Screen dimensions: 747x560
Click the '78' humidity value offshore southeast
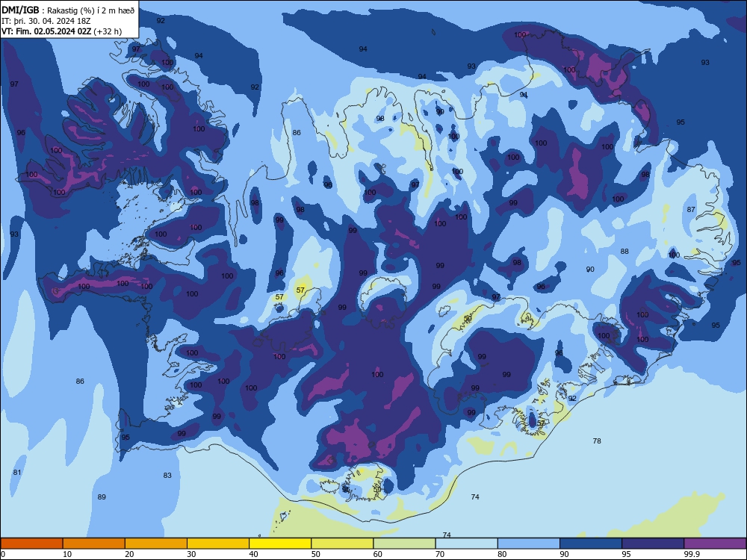click(597, 441)
